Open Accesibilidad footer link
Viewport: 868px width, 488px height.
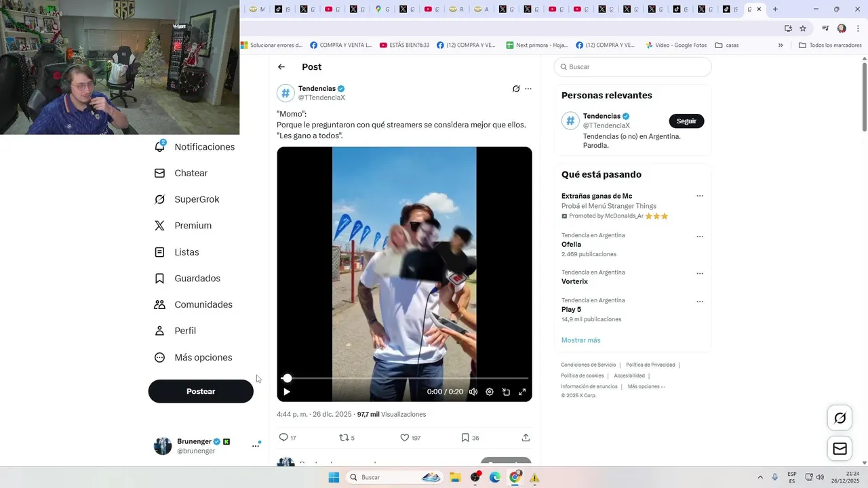coord(629,375)
